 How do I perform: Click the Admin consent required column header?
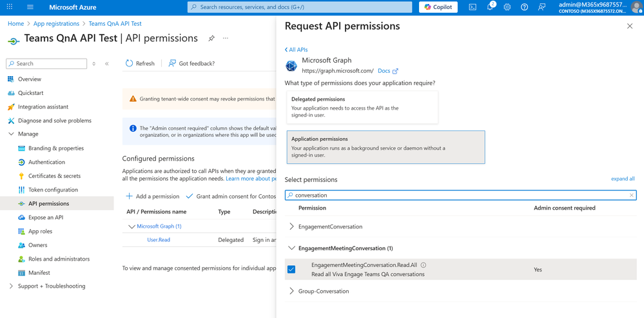[564, 208]
